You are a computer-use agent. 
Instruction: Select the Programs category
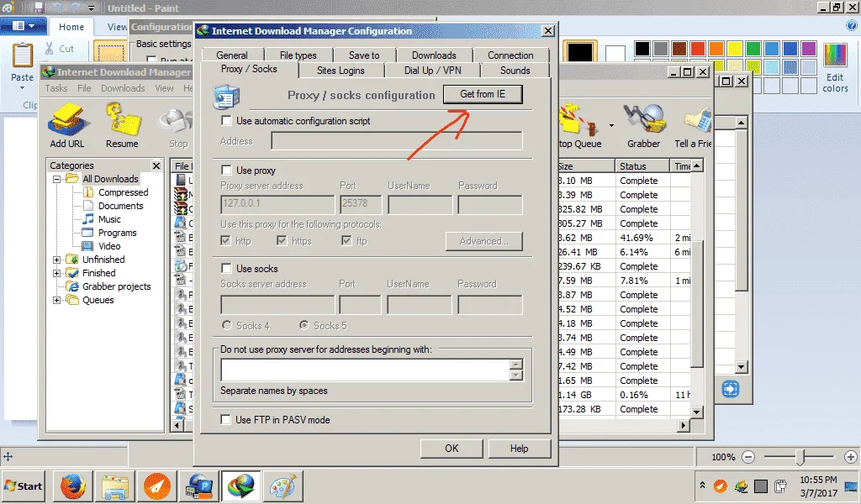click(x=117, y=233)
